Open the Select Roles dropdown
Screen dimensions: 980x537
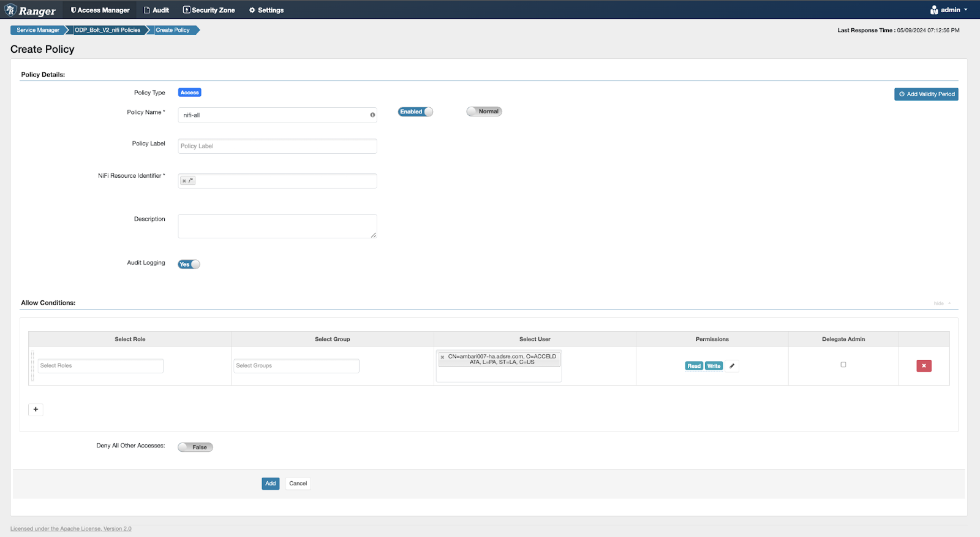point(100,366)
